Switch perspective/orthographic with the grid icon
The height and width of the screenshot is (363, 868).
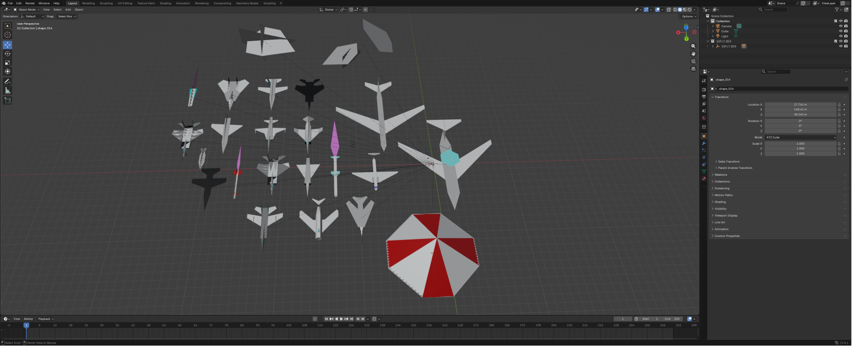tap(693, 69)
